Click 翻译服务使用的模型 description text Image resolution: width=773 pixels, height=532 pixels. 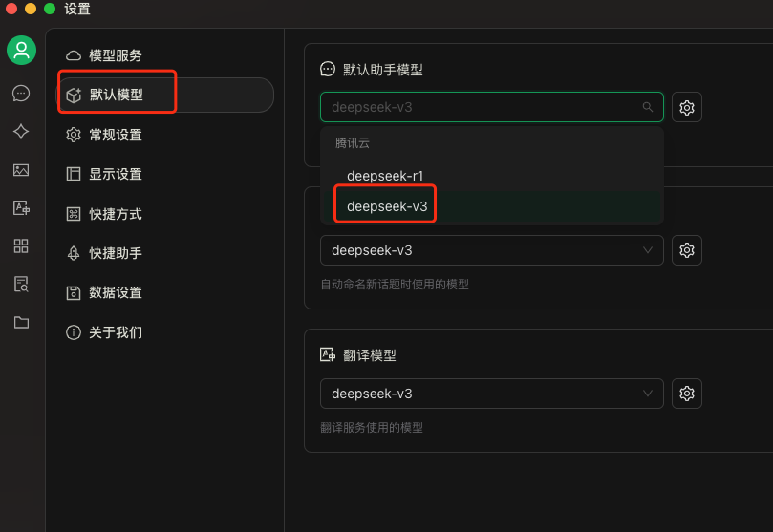click(372, 428)
